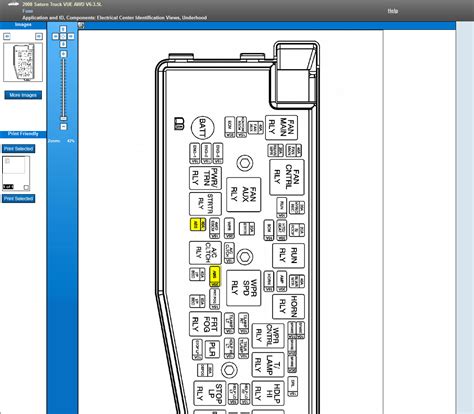Click the FRT FOG RLY relay label

pyautogui.click(x=205, y=324)
